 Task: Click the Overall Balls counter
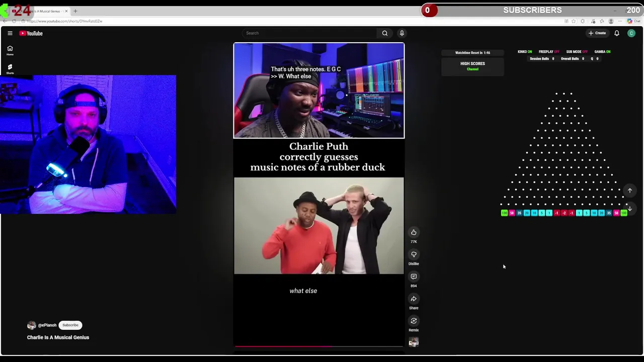point(573,59)
